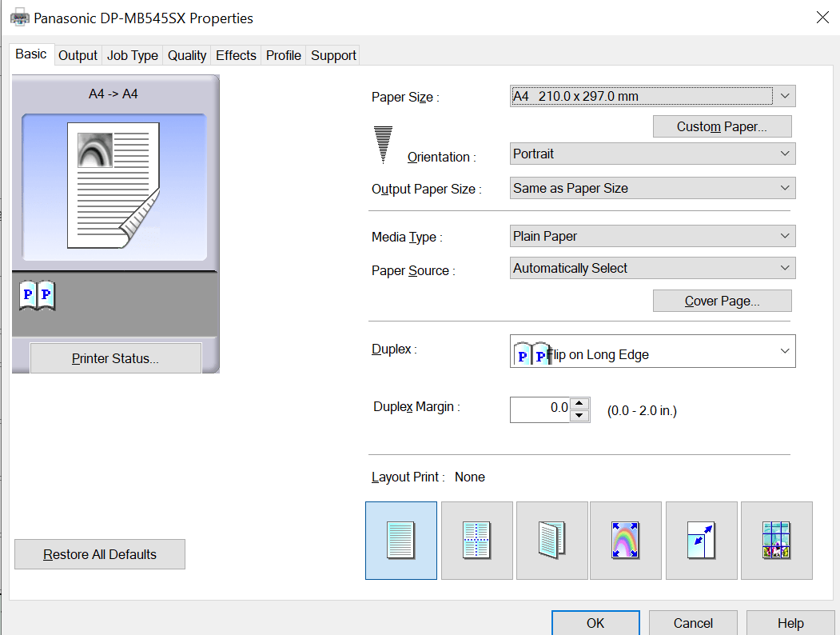Choose the N-up multiple pages layout icon

(x=476, y=540)
